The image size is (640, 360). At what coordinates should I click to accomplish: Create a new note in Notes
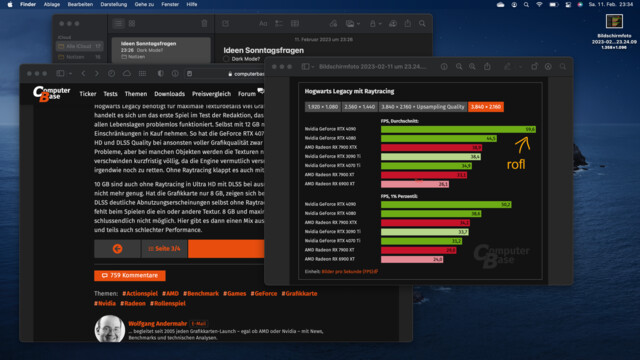point(225,24)
